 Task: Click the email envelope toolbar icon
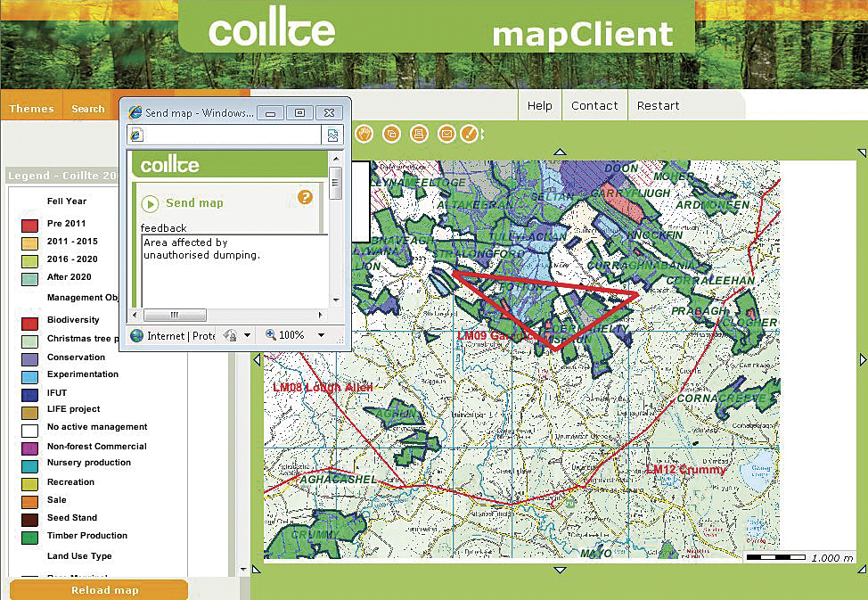click(446, 134)
